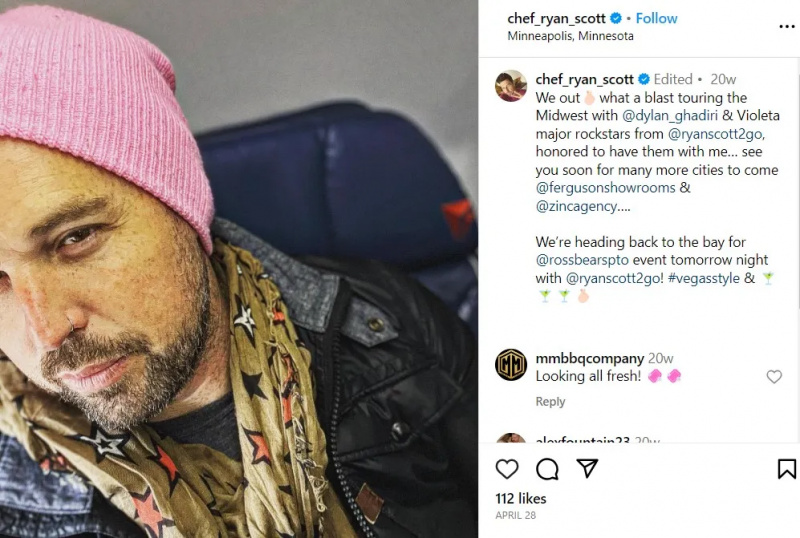Open the Minneapolis, Minnesota location link
This screenshot has width=800, height=538.
point(570,36)
